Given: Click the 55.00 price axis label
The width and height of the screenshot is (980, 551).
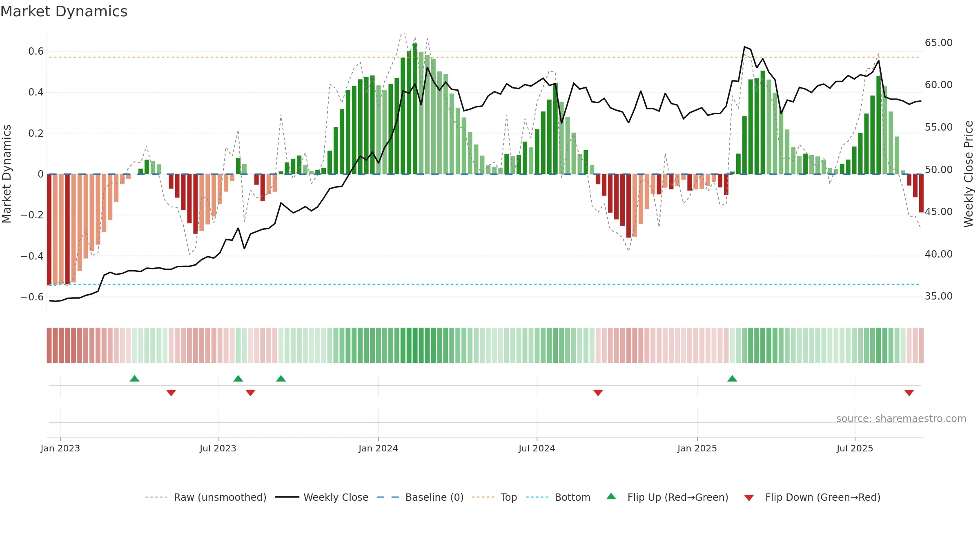Looking at the screenshot, I should pyautogui.click(x=938, y=127).
